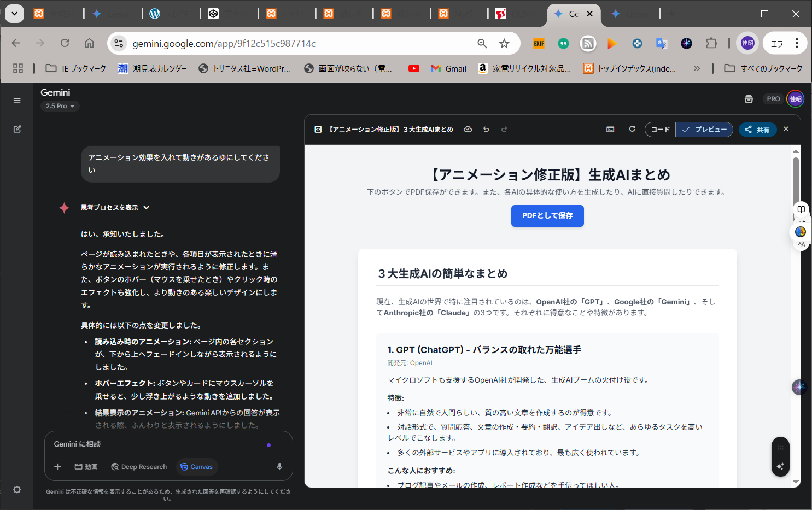812x510 pixels.
Task: Go back with browser back arrow
Action: tap(16, 43)
